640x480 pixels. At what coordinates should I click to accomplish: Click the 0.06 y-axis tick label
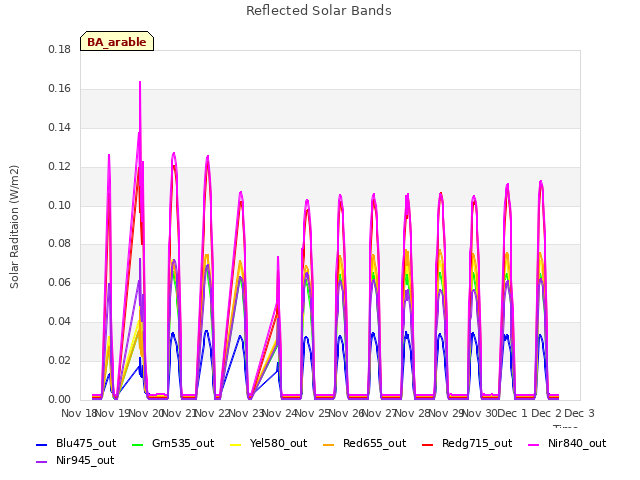coord(60,282)
